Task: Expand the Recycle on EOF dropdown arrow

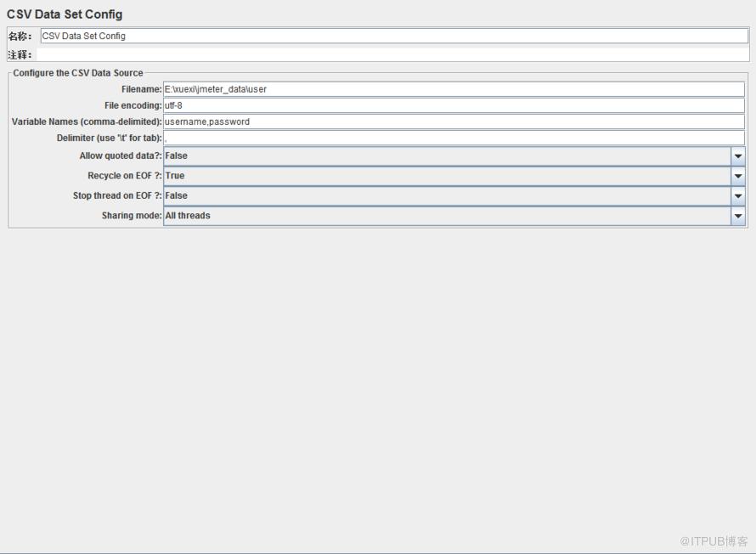Action: (x=737, y=176)
